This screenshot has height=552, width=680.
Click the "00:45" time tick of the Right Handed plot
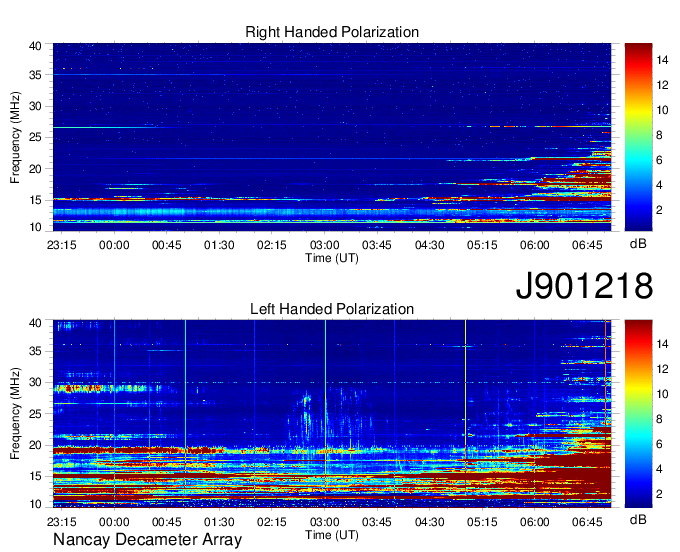(x=167, y=245)
